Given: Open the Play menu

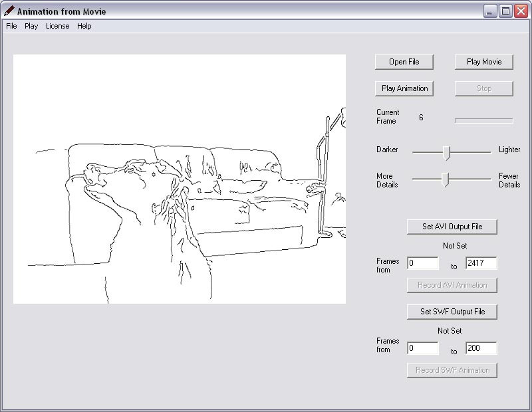Looking at the screenshot, I should 31,26.
